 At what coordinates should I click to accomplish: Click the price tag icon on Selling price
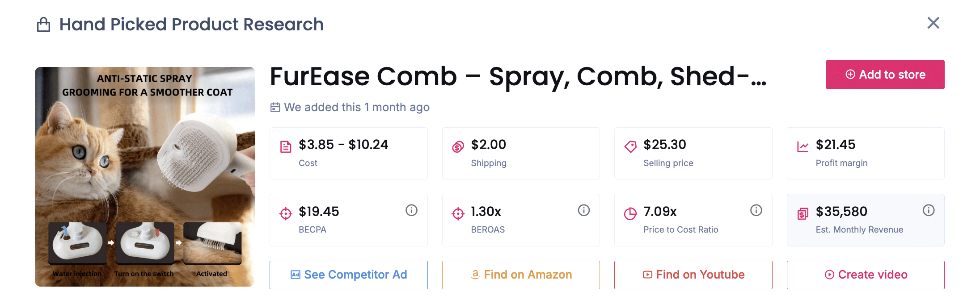[x=630, y=146]
